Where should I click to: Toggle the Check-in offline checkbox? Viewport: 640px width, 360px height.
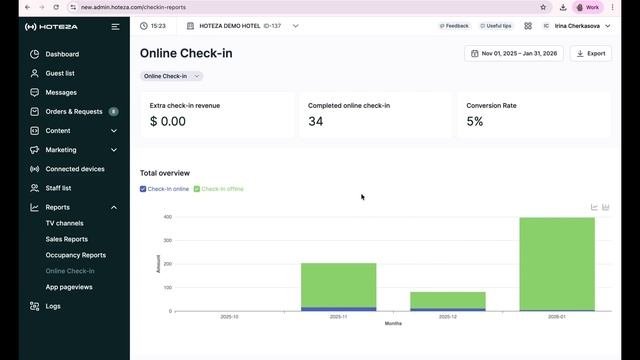point(197,189)
